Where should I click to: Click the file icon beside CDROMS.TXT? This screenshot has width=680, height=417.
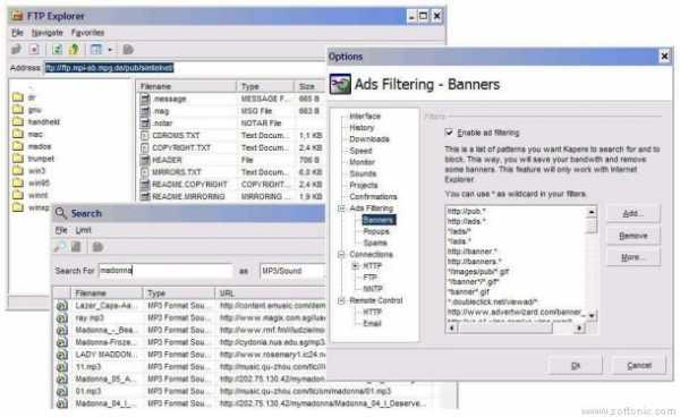pos(145,135)
